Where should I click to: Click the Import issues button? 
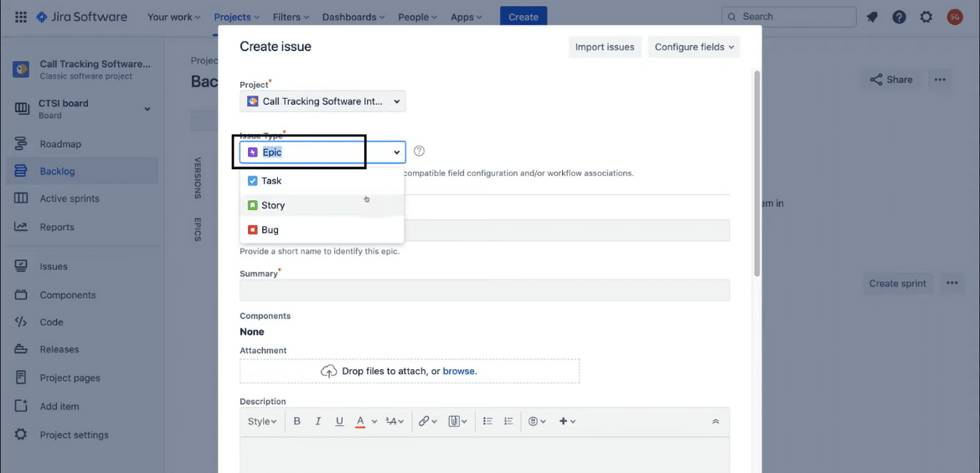pyautogui.click(x=605, y=47)
